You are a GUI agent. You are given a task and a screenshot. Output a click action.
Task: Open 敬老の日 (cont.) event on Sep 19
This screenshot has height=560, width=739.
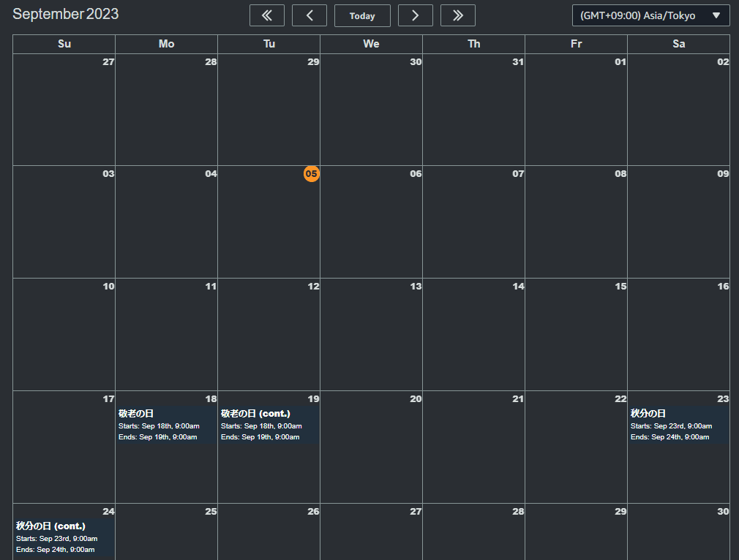(269, 425)
